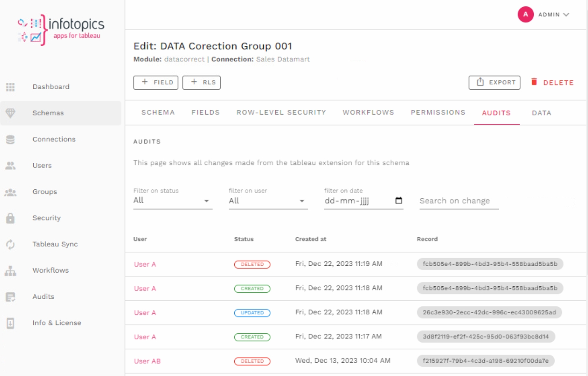This screenshot has width=588, height=376.
Task: Click the Workflows hierarchy icon
Action: pos(11,270)
